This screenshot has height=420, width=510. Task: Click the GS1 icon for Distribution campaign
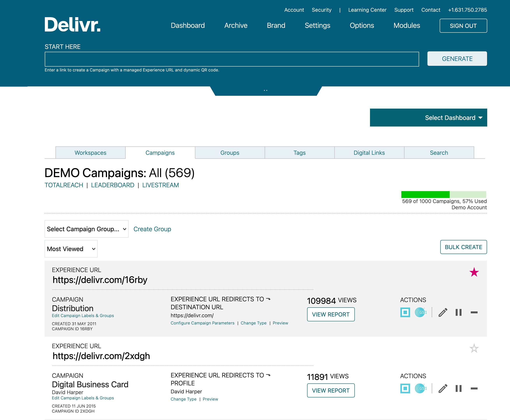point(420,312)
